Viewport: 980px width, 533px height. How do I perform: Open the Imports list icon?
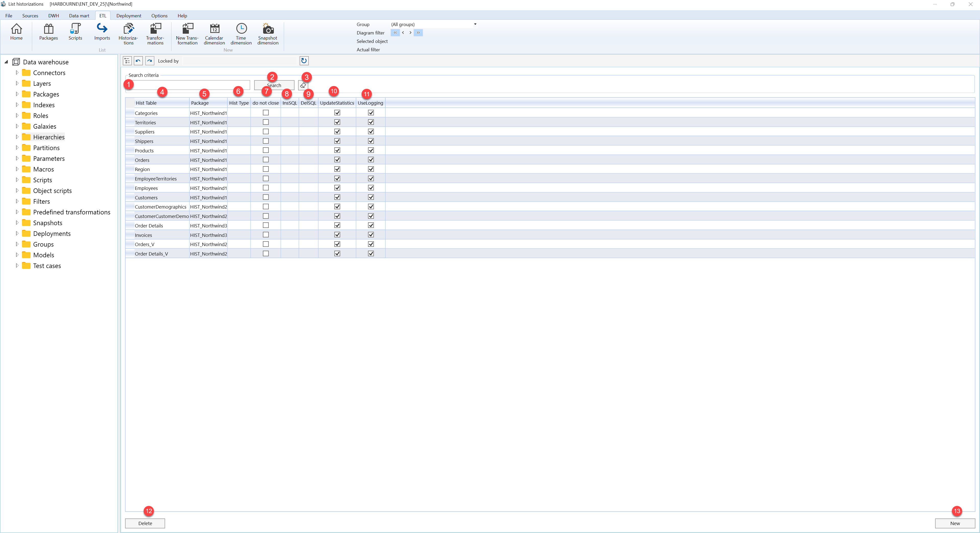tap(102, 32)
